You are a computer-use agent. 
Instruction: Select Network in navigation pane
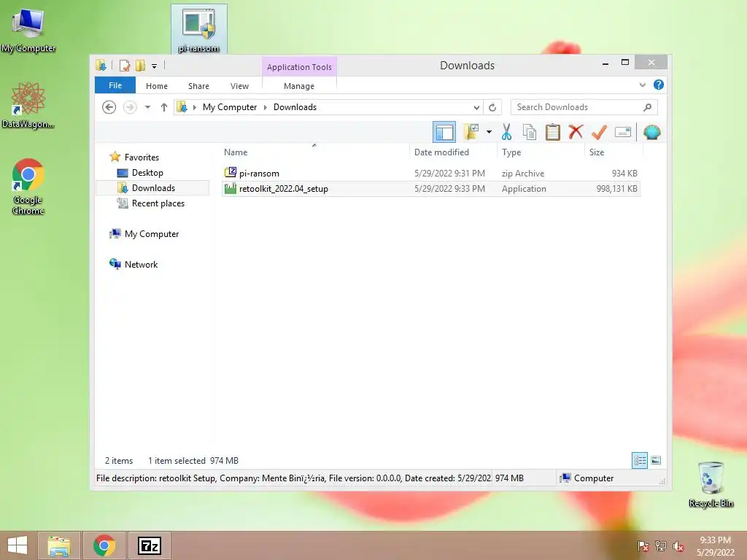pyautogui.click(x=141, y=264)
